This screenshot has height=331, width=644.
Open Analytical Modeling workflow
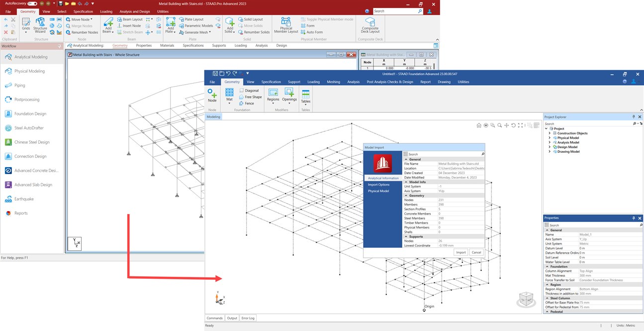coord(32,57)
